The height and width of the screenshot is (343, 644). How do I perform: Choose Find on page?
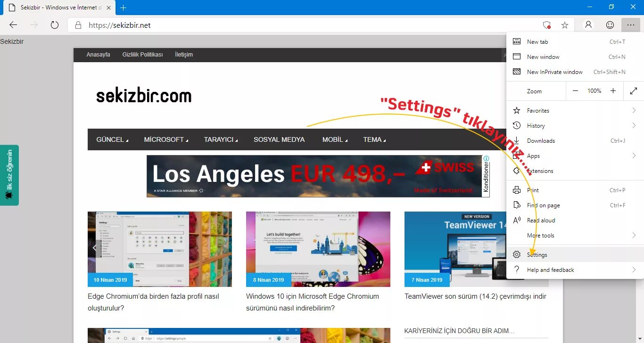[x=575, y=205]
